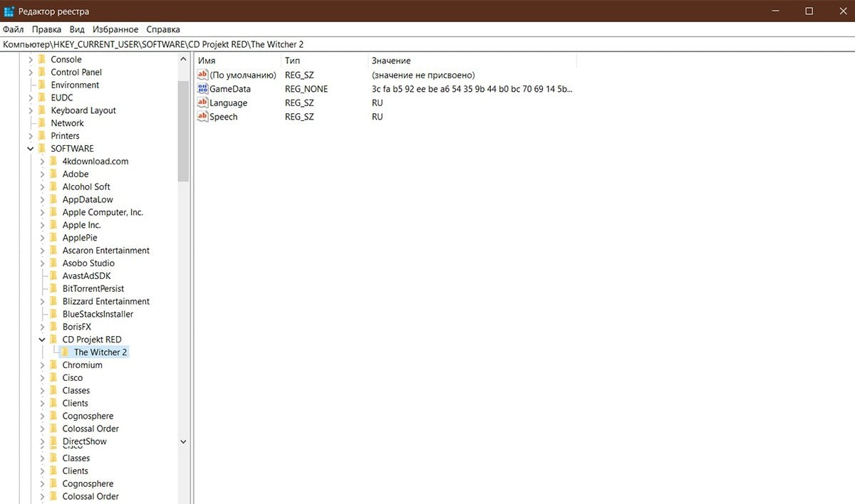Viewport: 855px width, 504px height.
Task: Click the GameData binary value icon
Action: (202, 89)
